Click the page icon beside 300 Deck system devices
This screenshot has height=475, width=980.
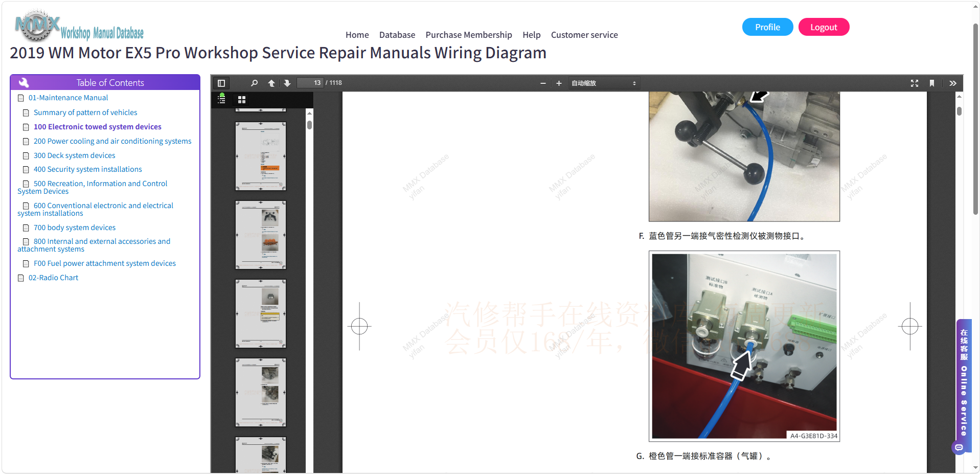26,156
